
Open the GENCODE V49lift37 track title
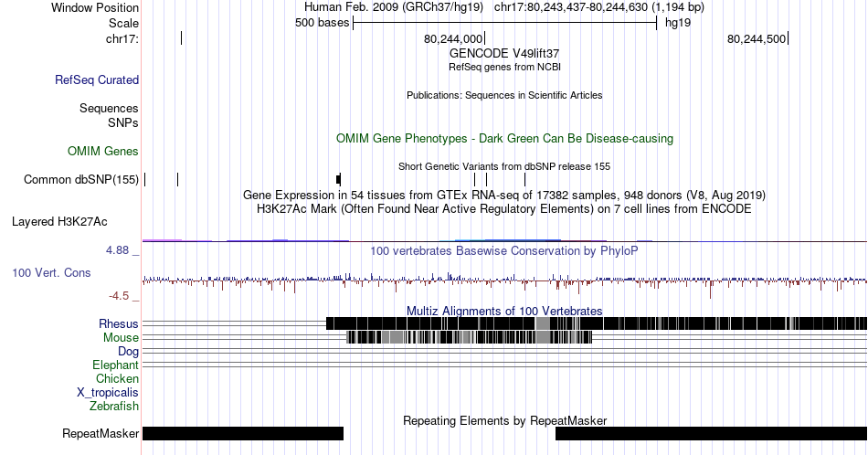click(504, 54)
